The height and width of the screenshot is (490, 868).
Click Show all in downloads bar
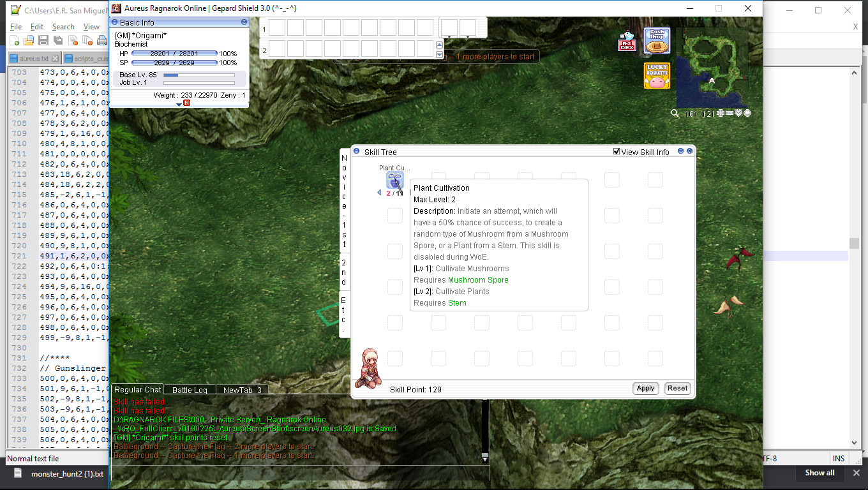click(819, 473)
